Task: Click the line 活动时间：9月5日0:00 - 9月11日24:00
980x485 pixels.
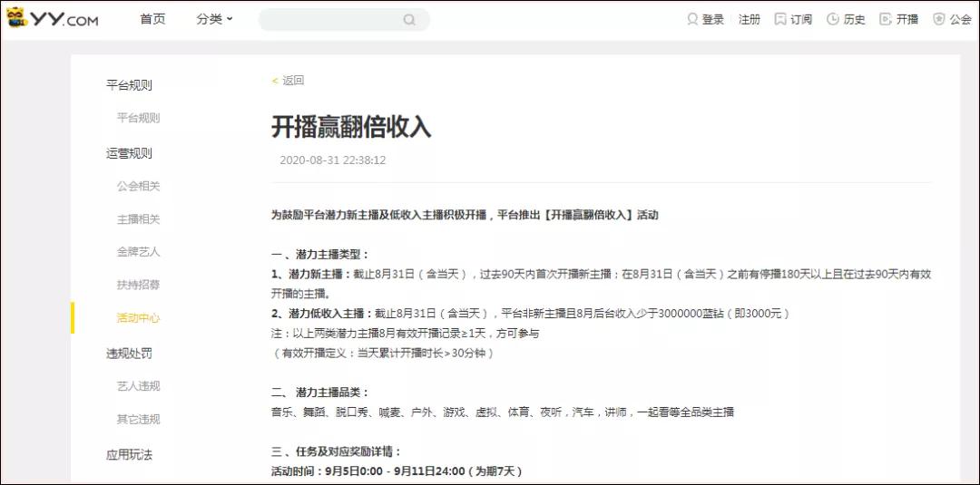Action: click(x=397, y=470)
